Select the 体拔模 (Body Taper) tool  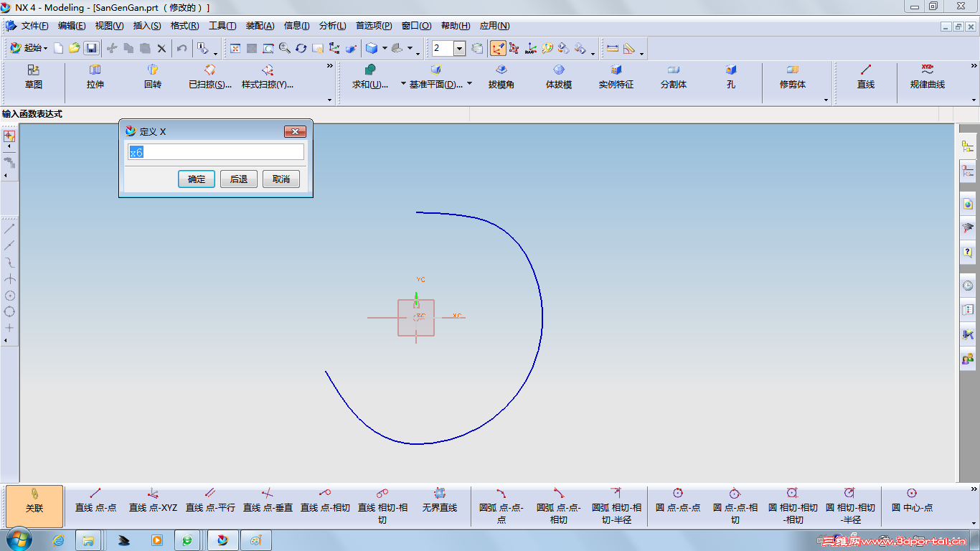click(x=559, y=77)
